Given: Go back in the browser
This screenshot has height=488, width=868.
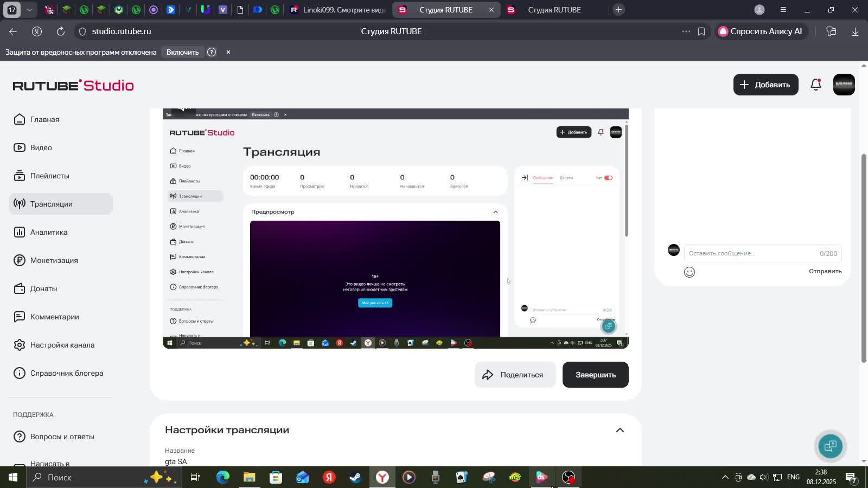Looking at the screenshot, I should 13,31.
